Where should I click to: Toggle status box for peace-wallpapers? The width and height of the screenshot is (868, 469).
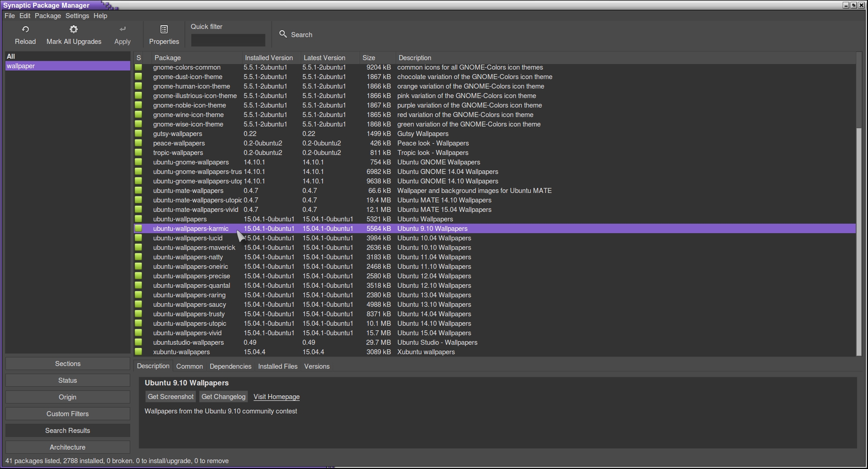pos(138,143)
